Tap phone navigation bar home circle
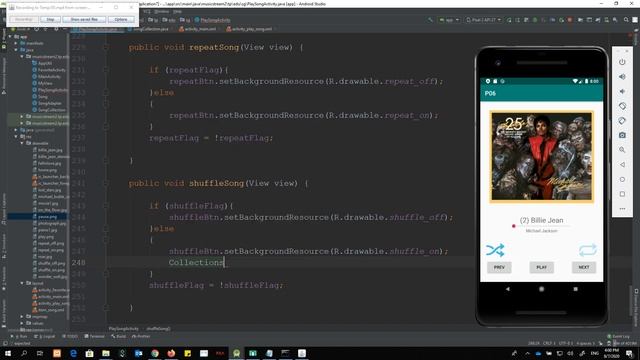 tap(541, 289)
